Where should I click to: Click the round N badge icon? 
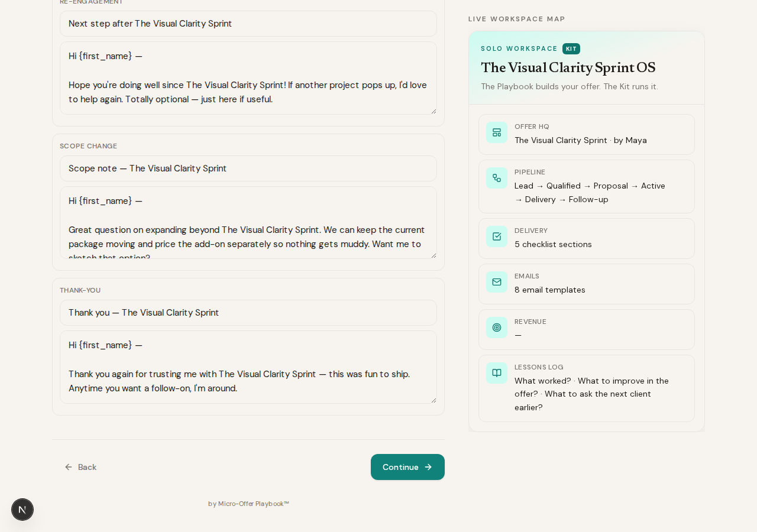(x=22, y=510)
